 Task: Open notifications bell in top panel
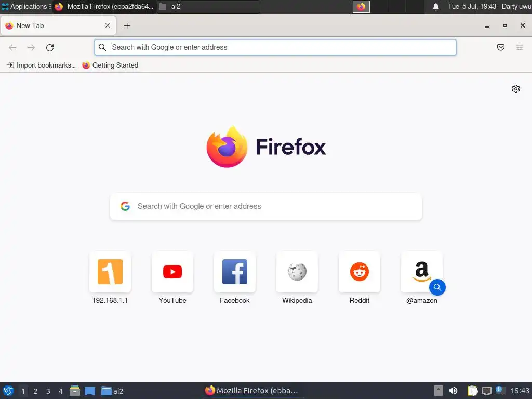[436, 7]
